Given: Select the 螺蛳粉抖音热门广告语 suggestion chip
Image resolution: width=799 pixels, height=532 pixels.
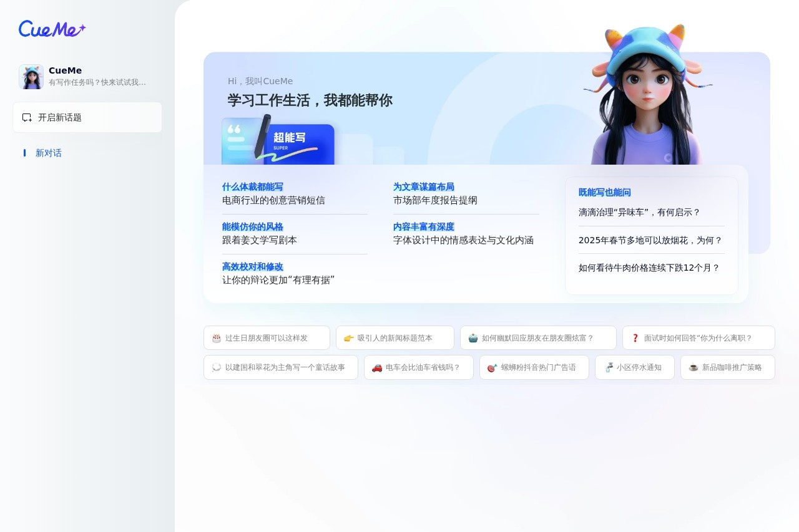Looking at the screenshot, I should (534, 367).
